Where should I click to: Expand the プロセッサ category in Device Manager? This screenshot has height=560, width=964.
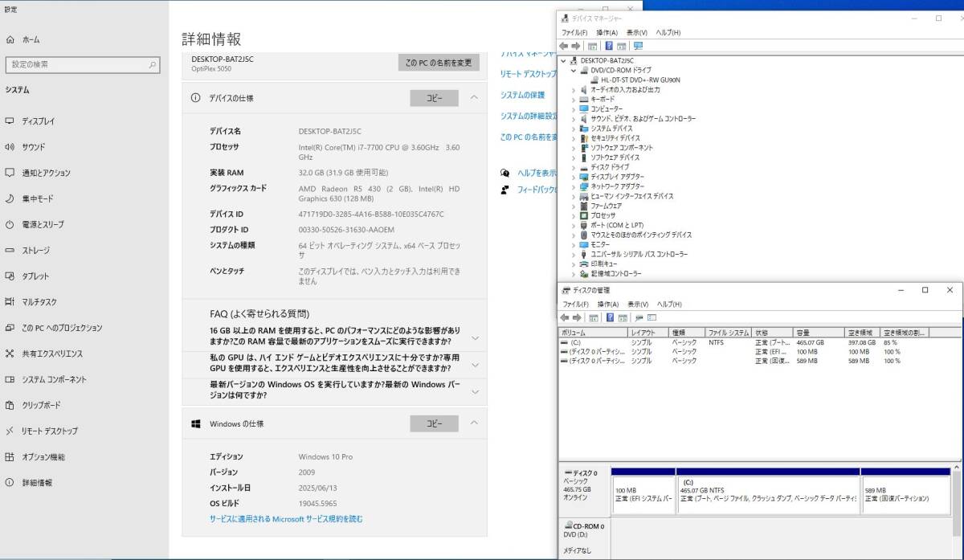[x=574, y=215]
